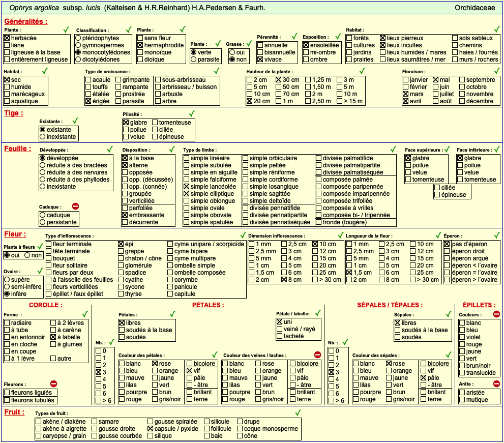Viewport: 504px width, 443px height.
Task: Click green checkmark for Type de croissance
Action: click(217, 71)
